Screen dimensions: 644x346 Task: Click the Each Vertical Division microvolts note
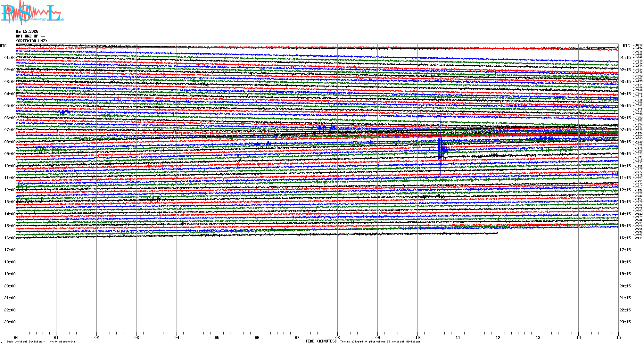[41, 342]
